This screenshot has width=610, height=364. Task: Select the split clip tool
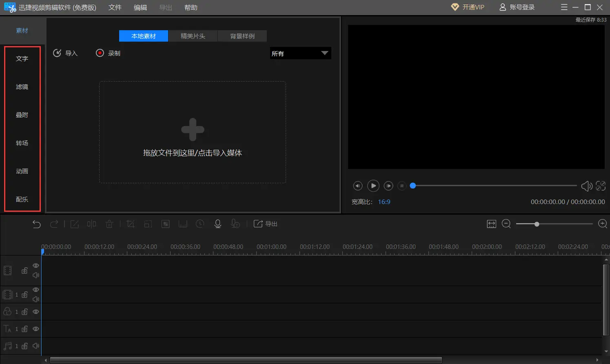click(92, 224)
